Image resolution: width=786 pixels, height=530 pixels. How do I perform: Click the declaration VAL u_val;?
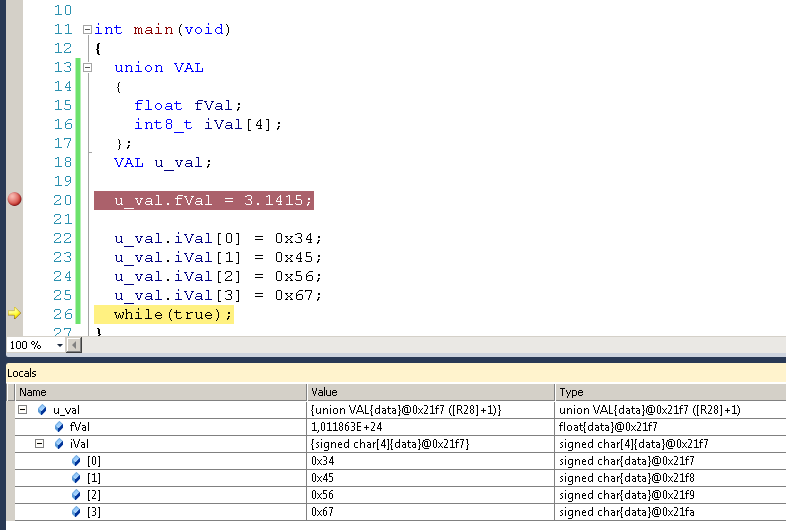click(x=163, y=162)
